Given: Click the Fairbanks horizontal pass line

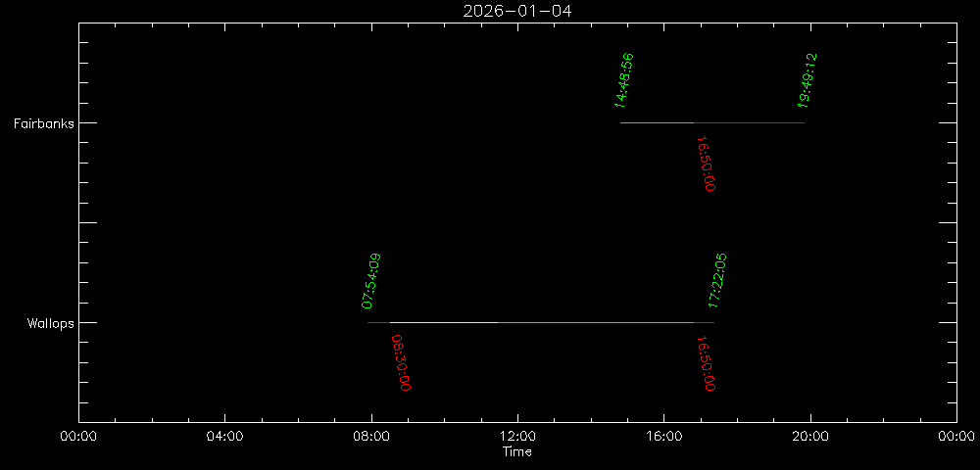Looking at the screenshot, I should [712, 122].
